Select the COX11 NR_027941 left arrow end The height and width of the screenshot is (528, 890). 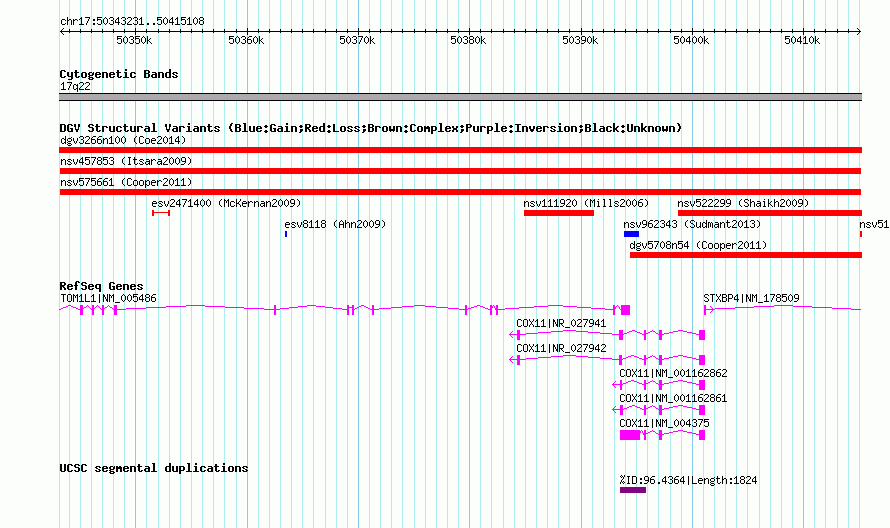(514, 335)
